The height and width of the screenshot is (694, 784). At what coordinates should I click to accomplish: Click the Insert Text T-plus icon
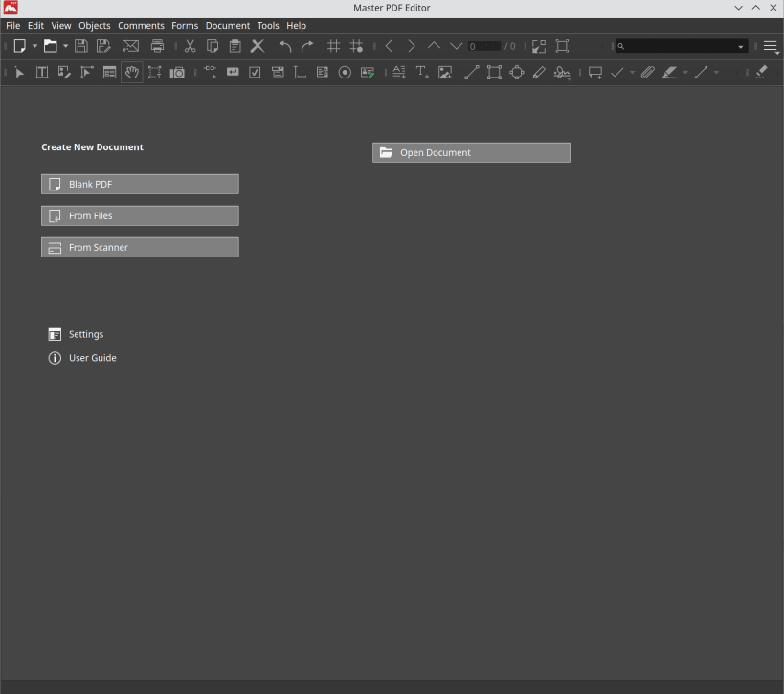422,73
